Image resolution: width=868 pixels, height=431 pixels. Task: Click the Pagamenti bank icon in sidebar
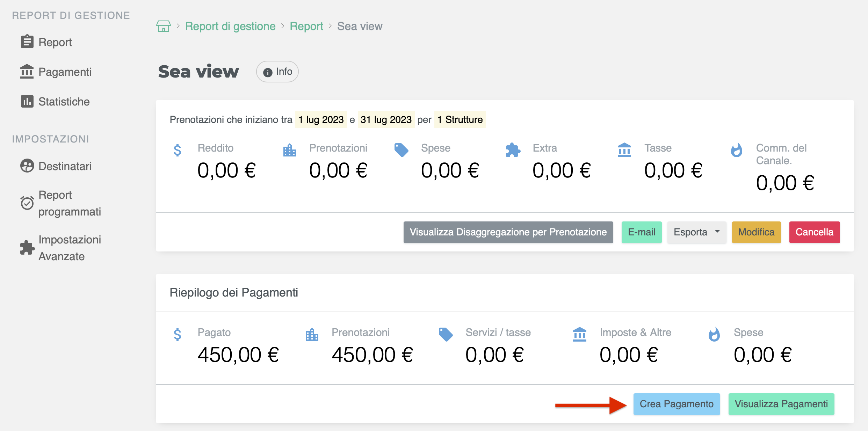(x=27, y=72)
